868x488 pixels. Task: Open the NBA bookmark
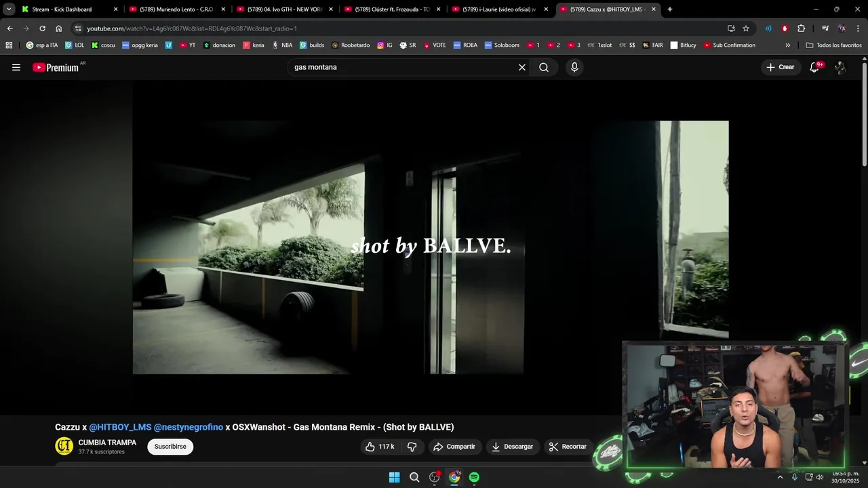pyautogui.click(x=282, y=45)
